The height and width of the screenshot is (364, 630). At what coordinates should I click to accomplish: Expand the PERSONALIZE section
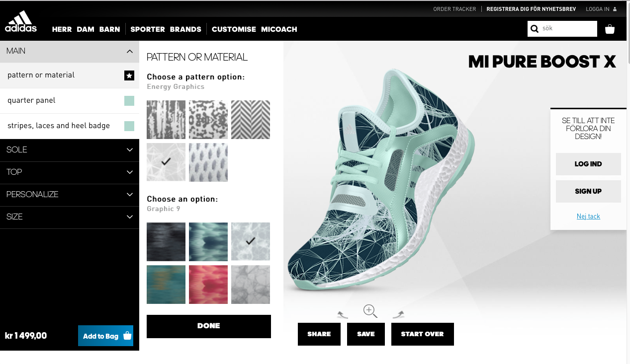click(x=70, y=195)
